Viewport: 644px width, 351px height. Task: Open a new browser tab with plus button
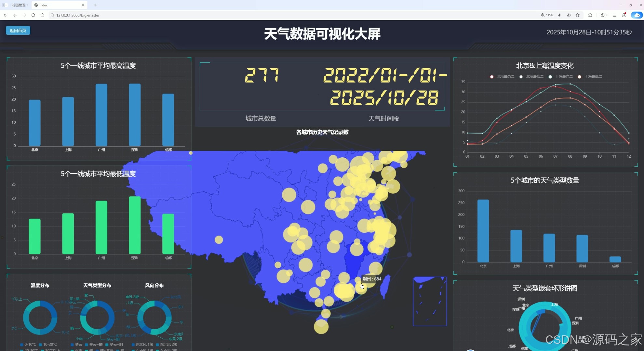pos(95,5)
